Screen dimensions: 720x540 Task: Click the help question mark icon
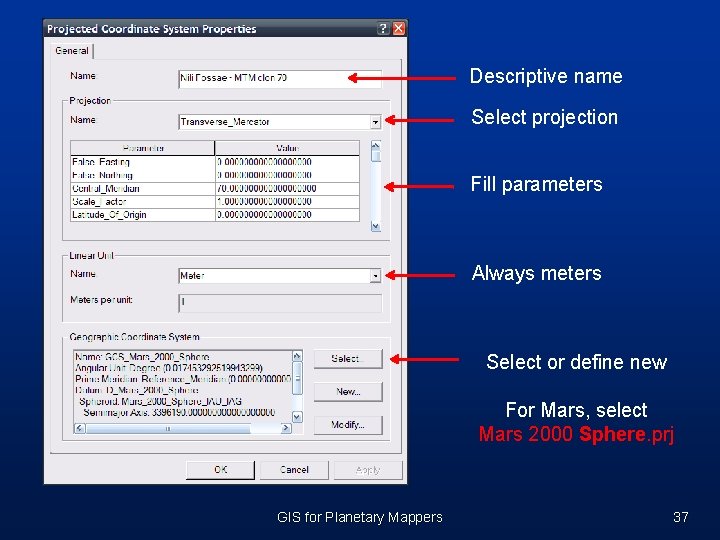click(x=382, y=28)
